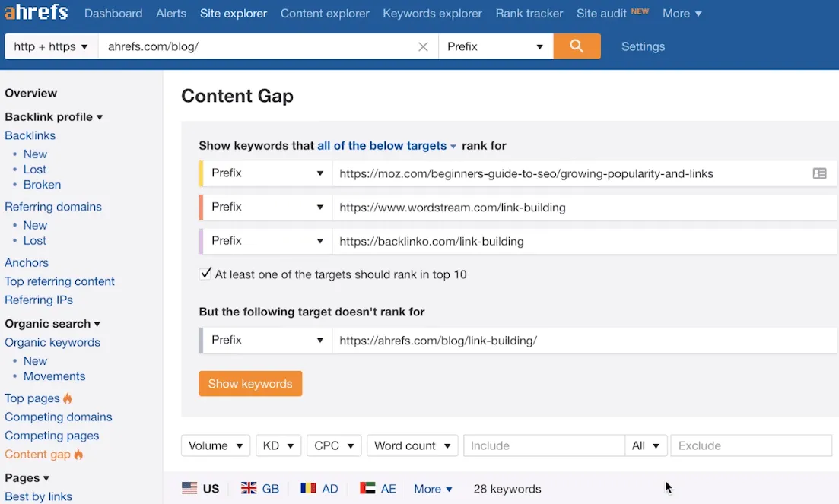The height and width of the screenshot is (504, 839).
Task: Click the Include keywords input field
Action: 543,445
